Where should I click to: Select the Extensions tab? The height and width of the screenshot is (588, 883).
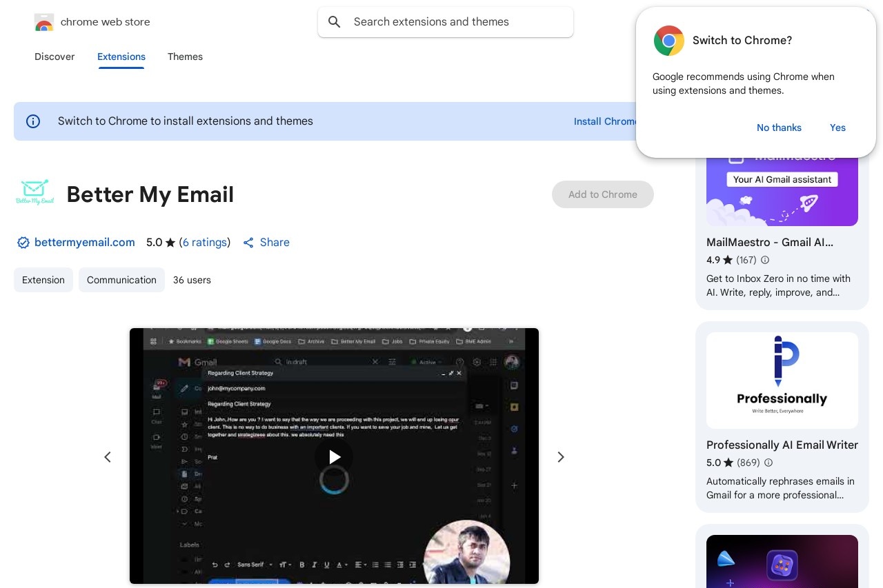click(121, 57)
